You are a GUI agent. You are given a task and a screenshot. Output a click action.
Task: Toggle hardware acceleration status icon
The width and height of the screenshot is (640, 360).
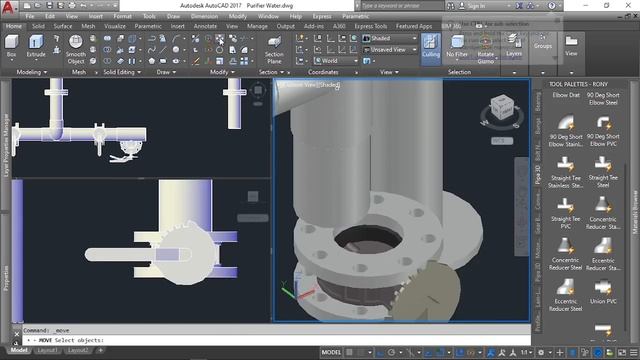(598, 352)
